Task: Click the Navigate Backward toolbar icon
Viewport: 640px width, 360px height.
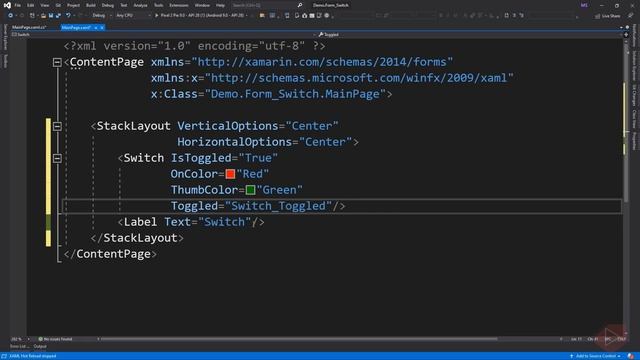Action: (11, 16)
